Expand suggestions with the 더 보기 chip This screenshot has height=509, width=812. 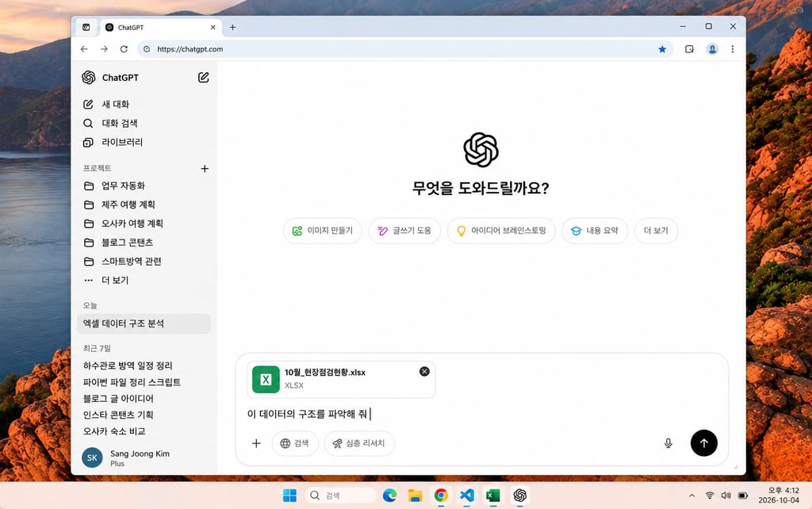[656, 231]
